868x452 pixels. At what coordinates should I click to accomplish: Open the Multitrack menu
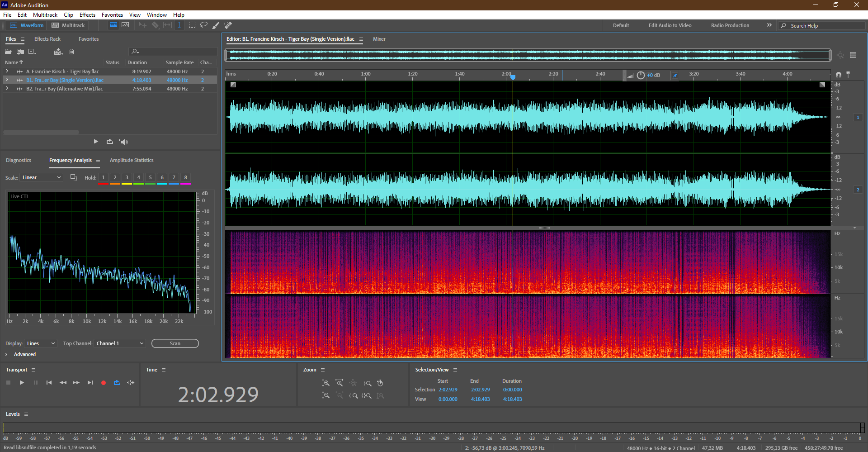[x=45, y=15]
